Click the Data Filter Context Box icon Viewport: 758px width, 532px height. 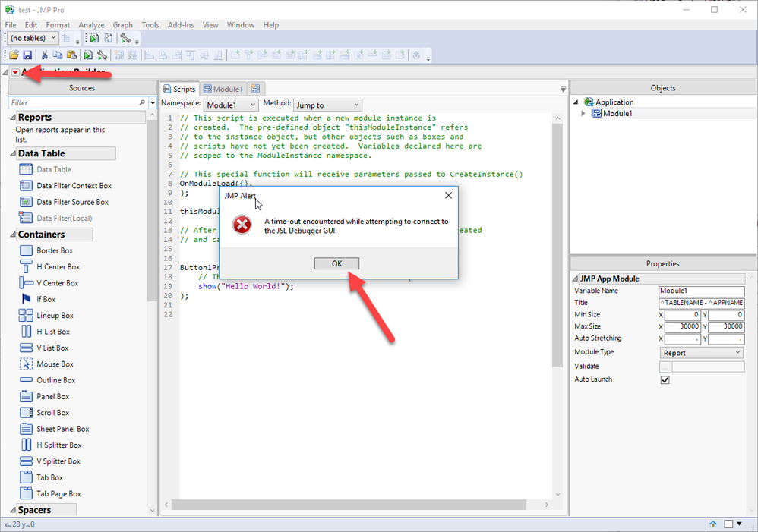(x=26, y=185)
